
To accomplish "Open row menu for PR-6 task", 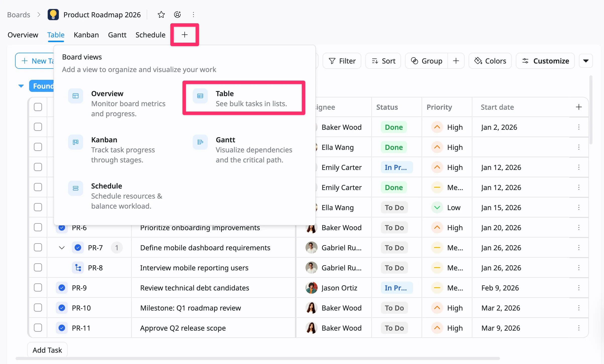I will click(x=579, y=227).
